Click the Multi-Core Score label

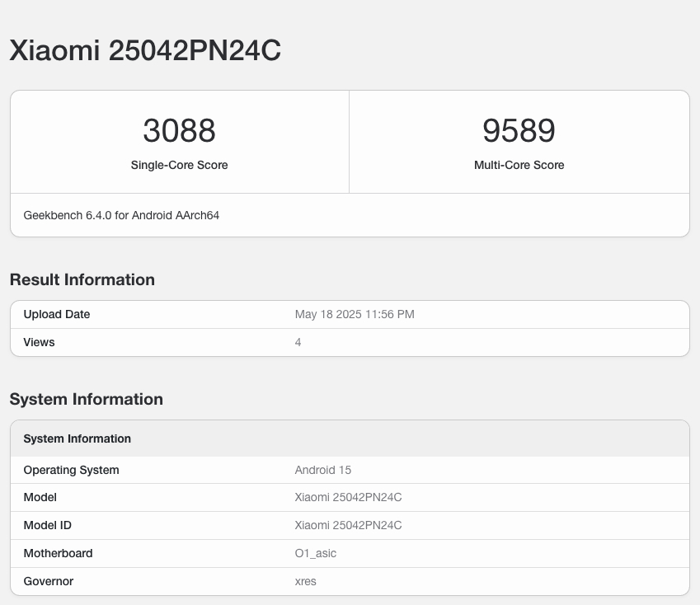point(519,165)
